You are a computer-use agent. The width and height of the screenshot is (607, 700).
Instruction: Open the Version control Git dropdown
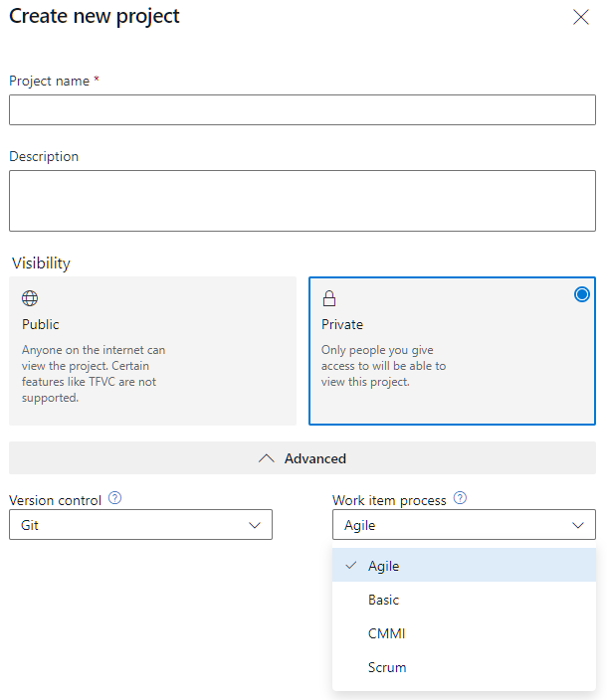tap(140, 525)
